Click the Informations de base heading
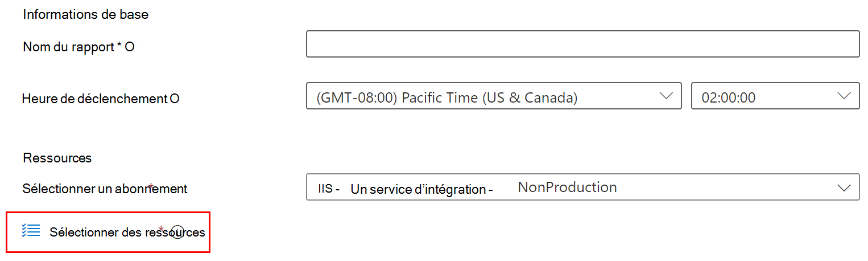The image size is (868, 261). pos(85,14)
